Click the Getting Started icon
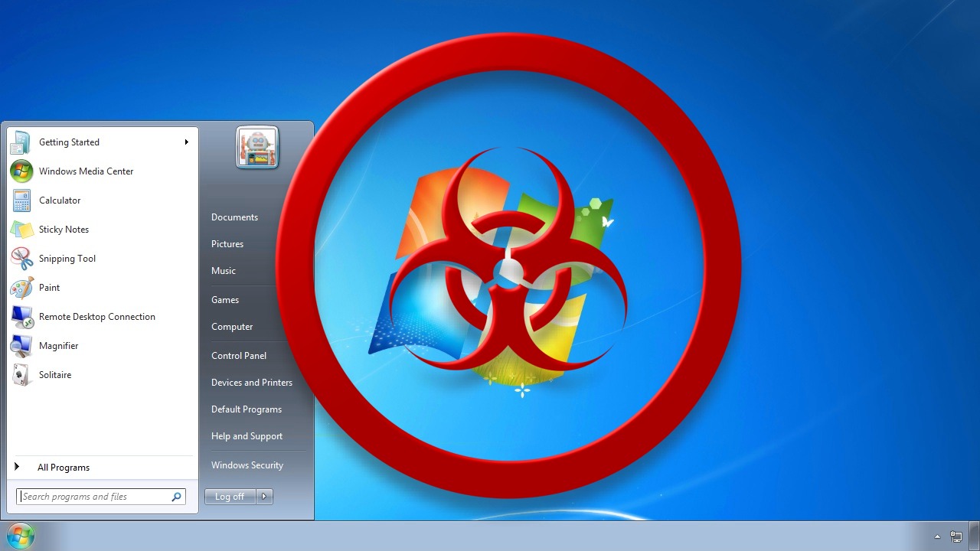This screenshot has height=551, width=980. point(21,142)
